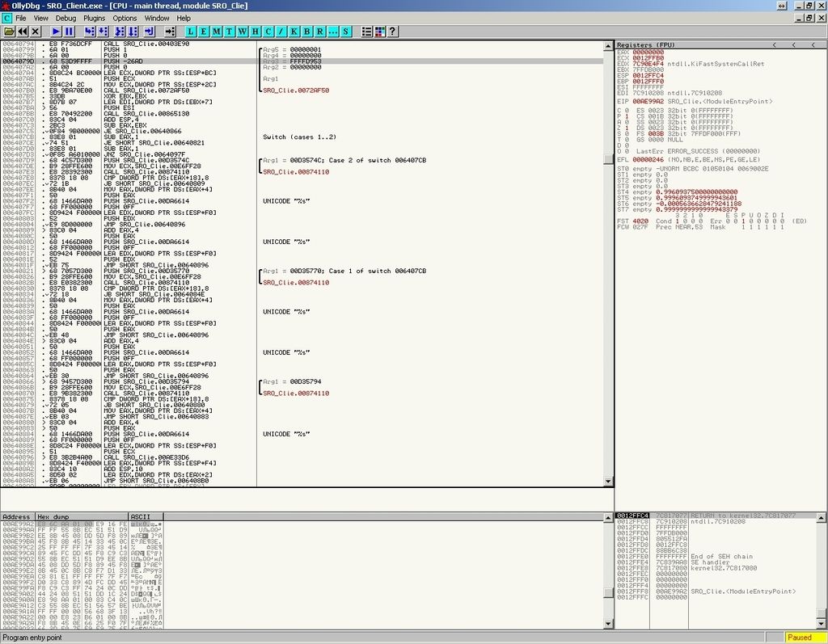Screen dimensions: 828x644
Task: Open Memory map with M button
Action: (218, 32)
